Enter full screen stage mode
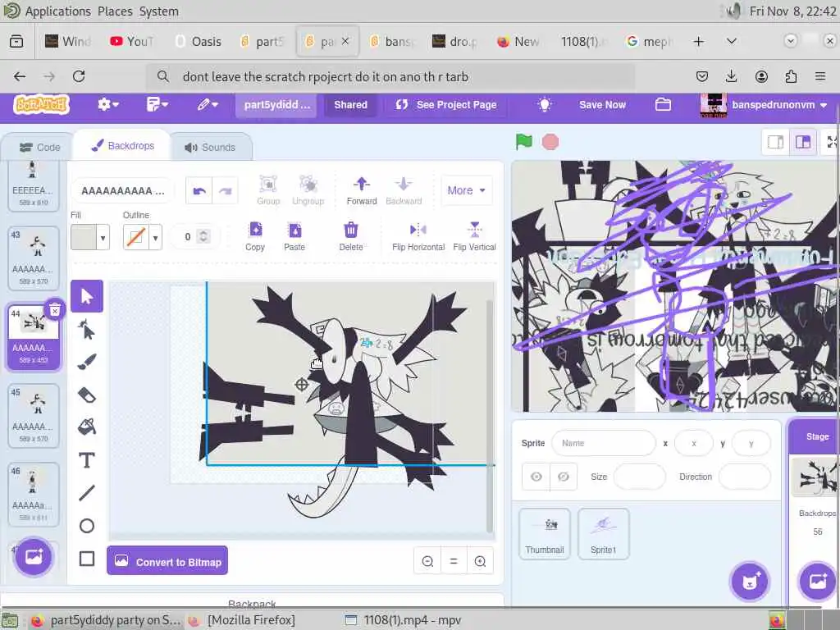 [832, 142]
